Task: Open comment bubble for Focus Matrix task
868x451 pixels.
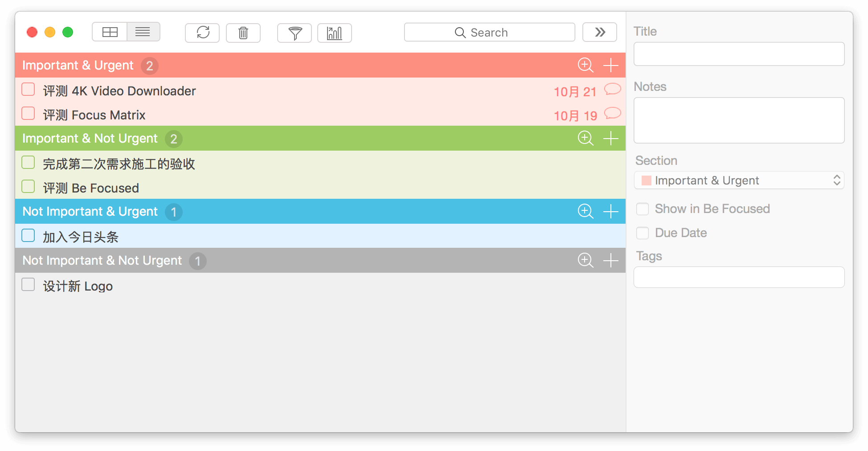Action: tap(613, 114)
